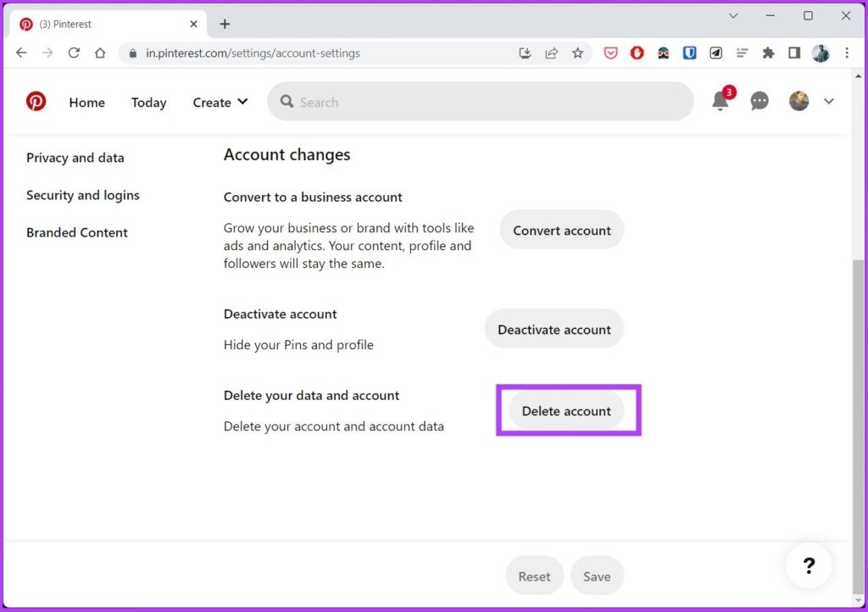Open the help question mark button
868x612 pixels.
point(809,565)
